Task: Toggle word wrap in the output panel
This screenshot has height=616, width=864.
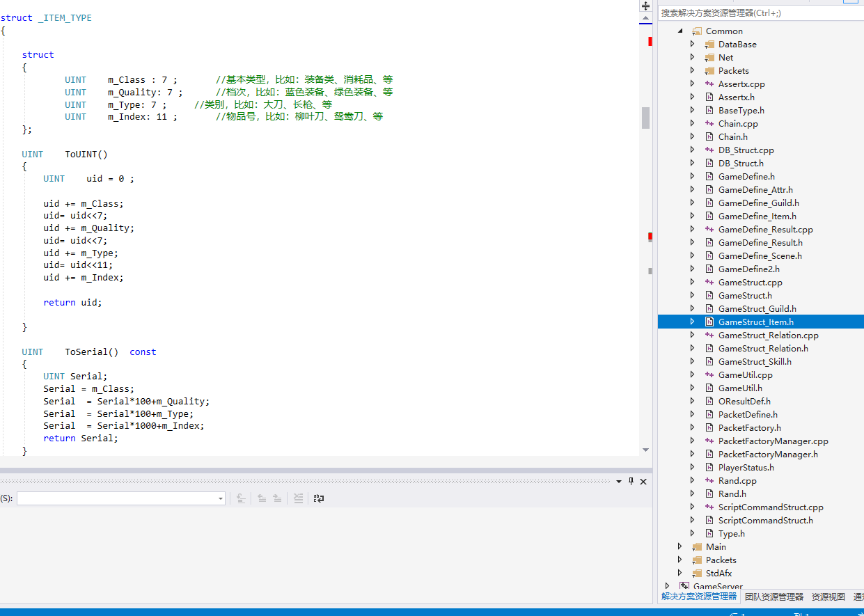Action: 319,498
